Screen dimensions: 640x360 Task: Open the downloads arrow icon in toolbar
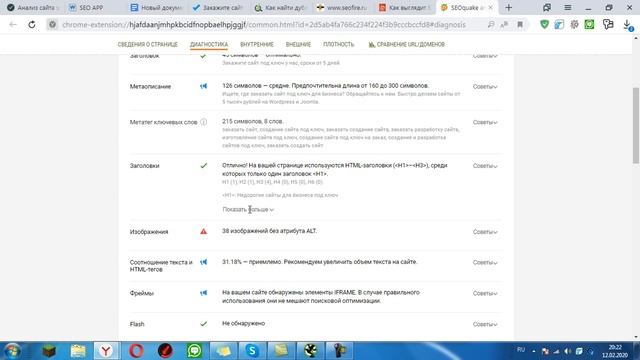[x=628, y=24]
